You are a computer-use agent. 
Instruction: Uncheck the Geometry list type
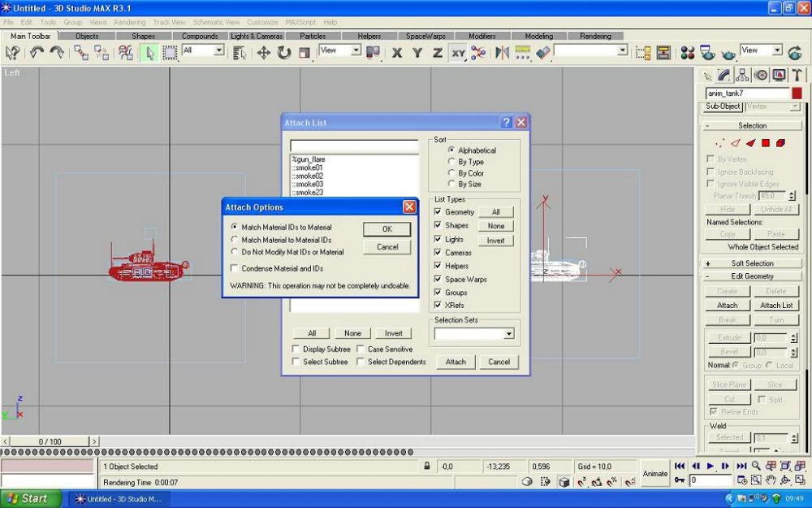(x=438, y=212)
